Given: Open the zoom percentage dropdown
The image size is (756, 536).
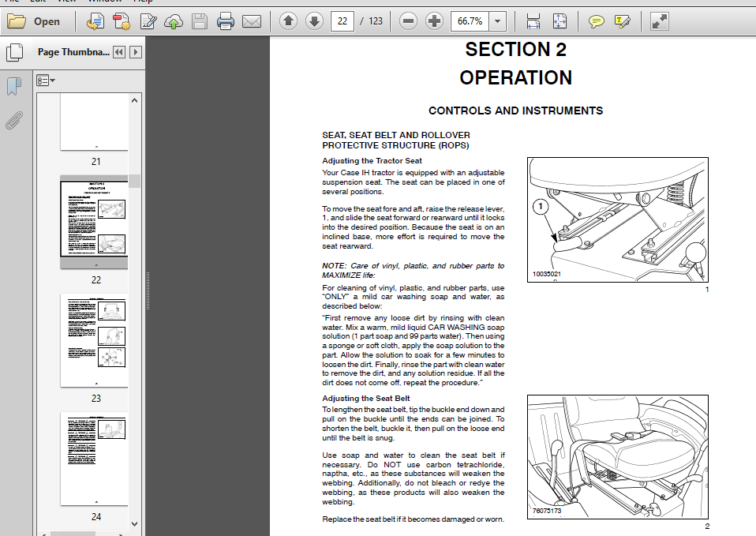Looking at the screenshot, I should tap(498, 21).
